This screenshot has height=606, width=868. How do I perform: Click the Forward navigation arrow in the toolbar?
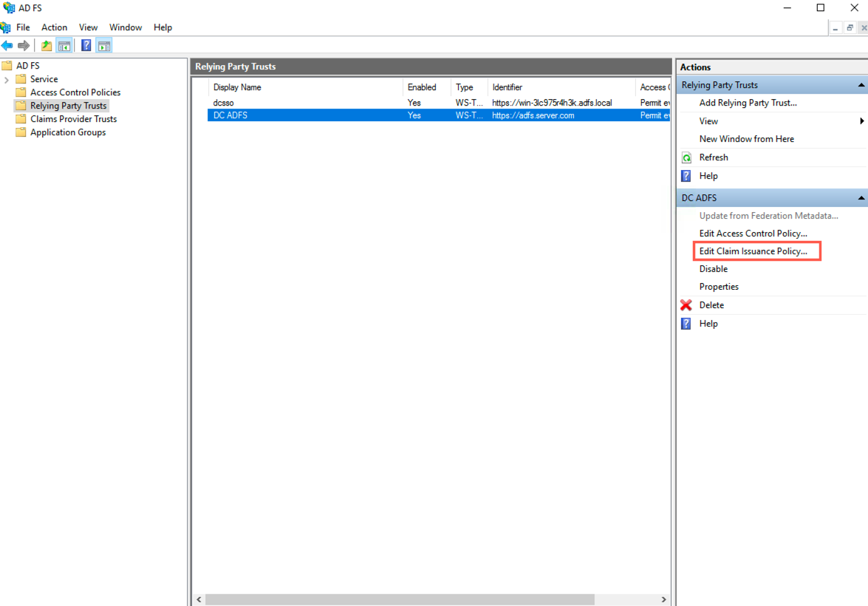pos(24,44)
